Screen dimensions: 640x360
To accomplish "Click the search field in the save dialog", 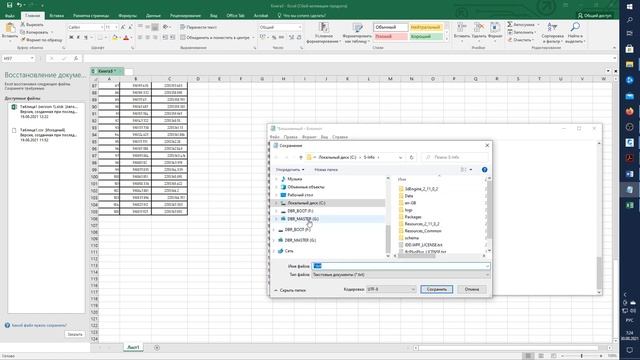I will point(454,157).
